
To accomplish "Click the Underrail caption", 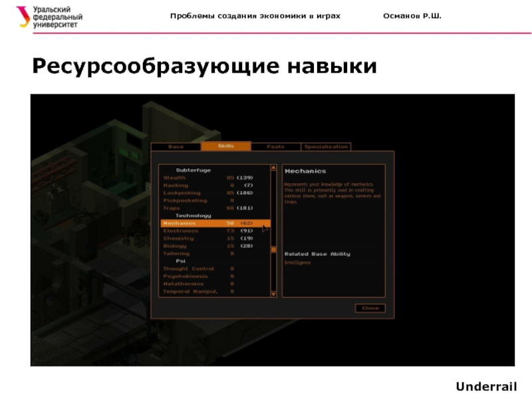I will (x=486, y=386).
